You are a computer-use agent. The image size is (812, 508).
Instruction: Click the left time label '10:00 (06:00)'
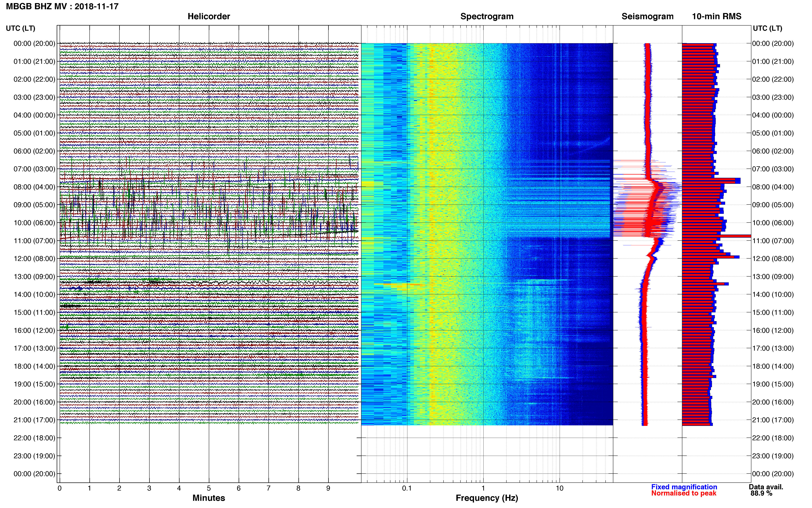[34, 223]
